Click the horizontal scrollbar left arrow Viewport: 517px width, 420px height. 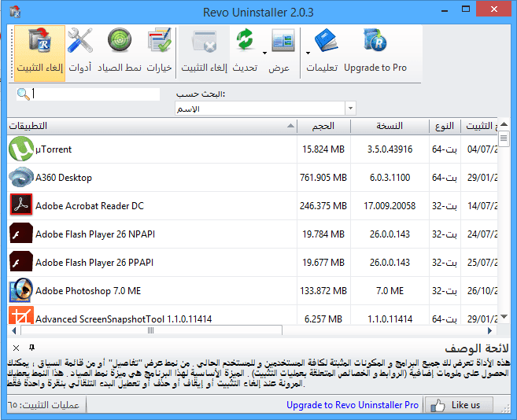(x=14, y=330)
